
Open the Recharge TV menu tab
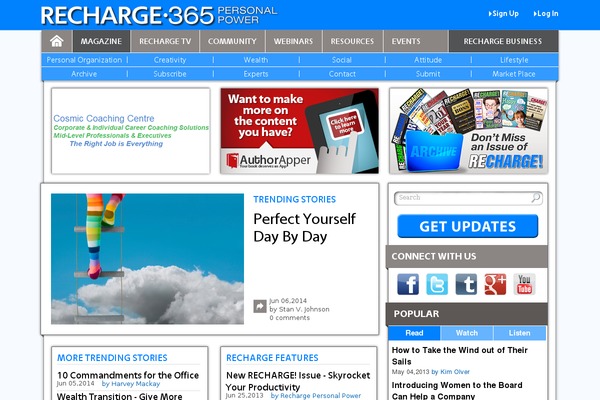pos(165,41)
